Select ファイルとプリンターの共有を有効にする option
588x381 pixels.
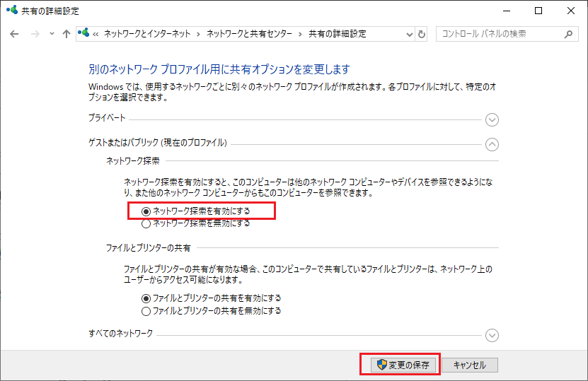point(146,298)
